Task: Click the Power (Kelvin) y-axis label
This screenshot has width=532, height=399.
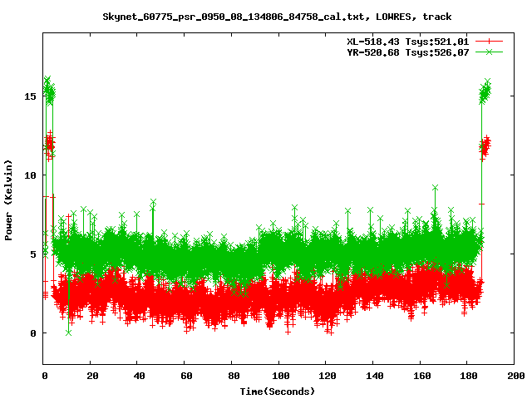Action: (x=8, y=200)
